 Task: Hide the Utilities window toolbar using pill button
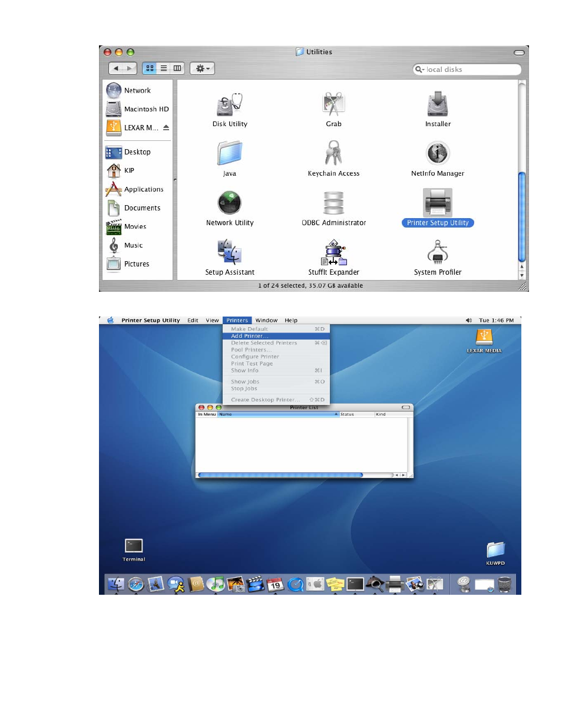[519, 52]
